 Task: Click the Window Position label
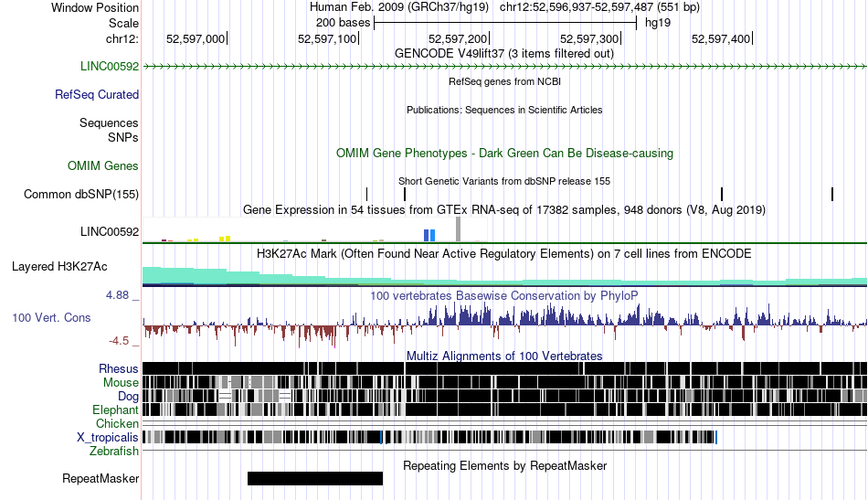[95, 7]
